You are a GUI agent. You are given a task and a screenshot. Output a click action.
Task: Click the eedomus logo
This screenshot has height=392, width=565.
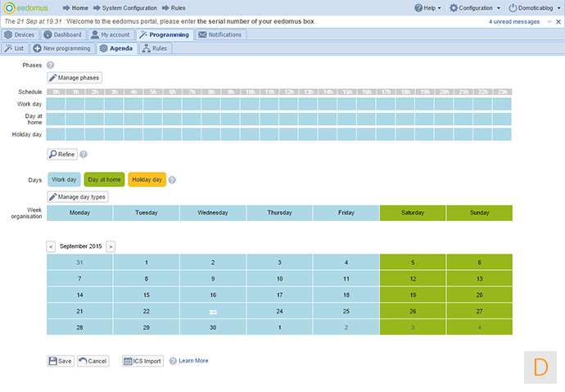[x=26, y=7]
